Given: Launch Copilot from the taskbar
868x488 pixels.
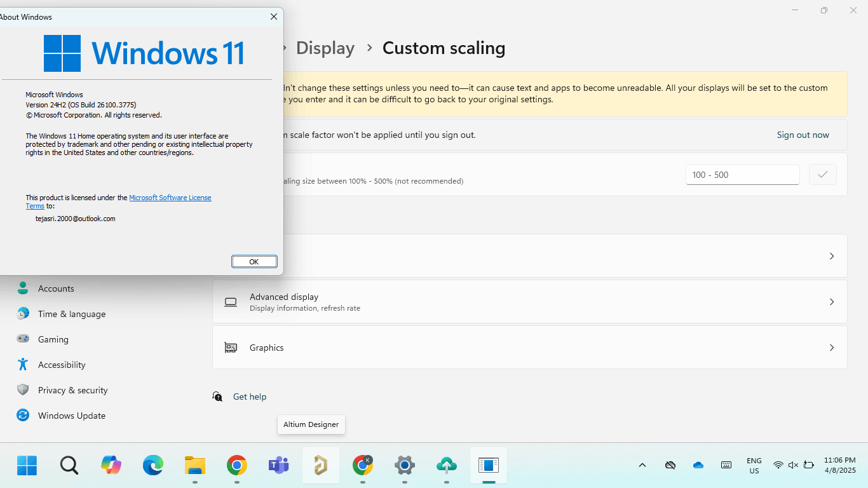Looking at the screenshot, I should 111,466.
